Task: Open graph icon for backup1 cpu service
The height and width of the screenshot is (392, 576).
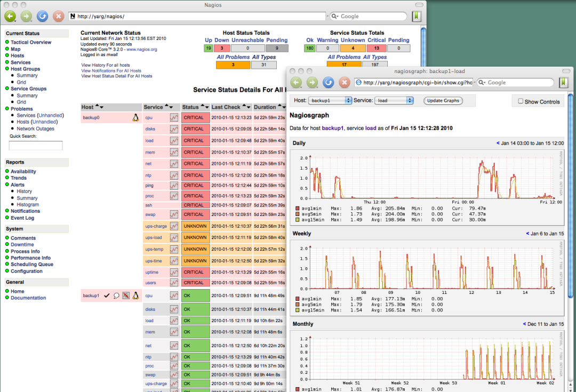Action: point(174,295)
